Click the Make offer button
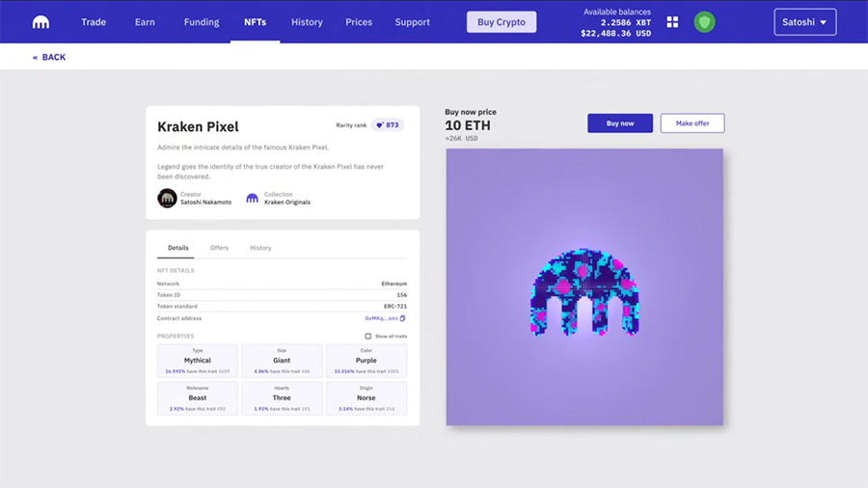The height and width of the screenshot is (488, 868). click(x=692, y=123)
